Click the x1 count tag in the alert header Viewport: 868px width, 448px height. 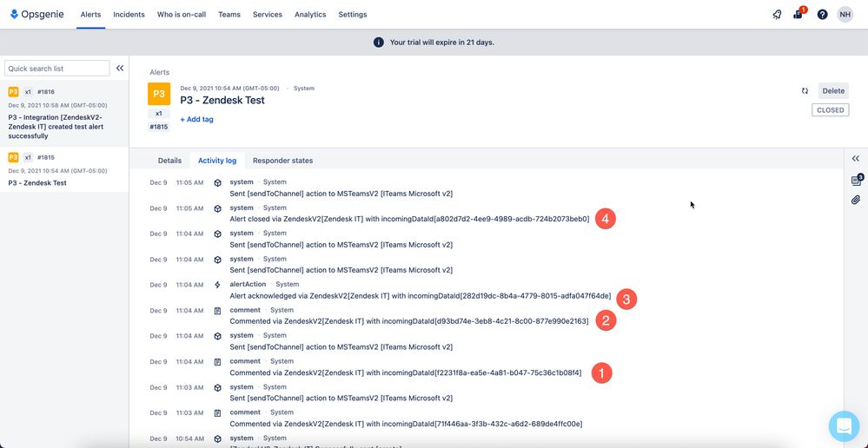click(159, 113)
